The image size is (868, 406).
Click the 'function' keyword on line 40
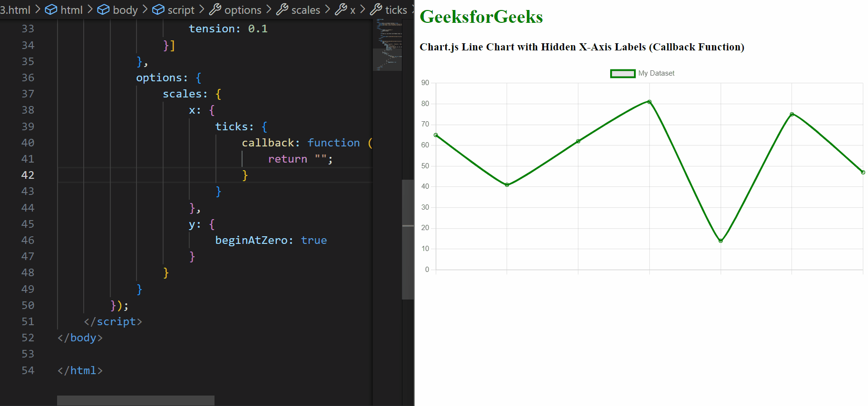[333, 143]
